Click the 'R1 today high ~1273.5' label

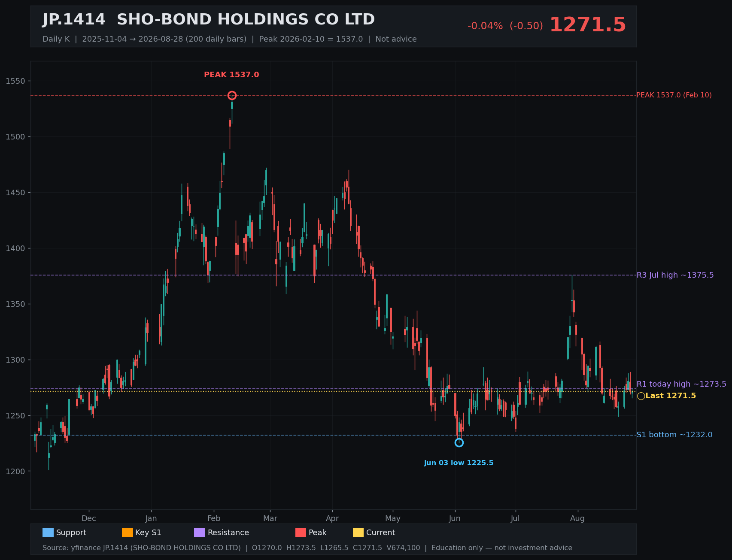681,384
